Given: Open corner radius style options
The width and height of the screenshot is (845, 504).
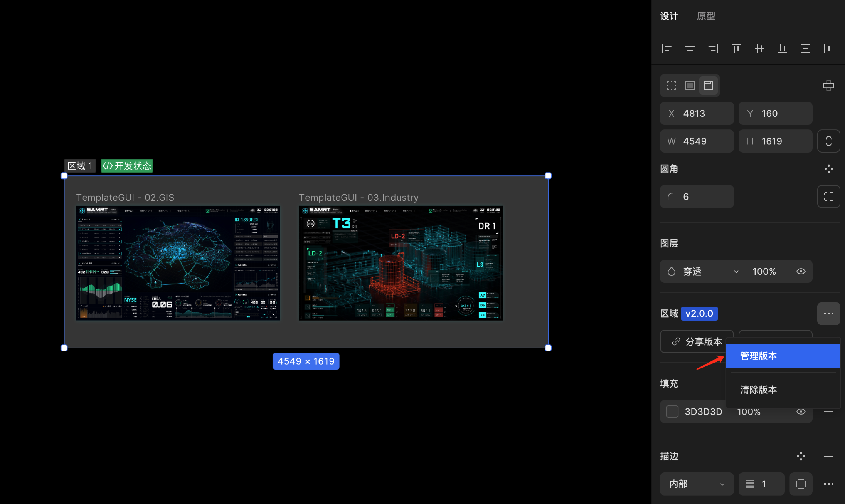Looking at the screenshot, I should click(x=829, y=169).
